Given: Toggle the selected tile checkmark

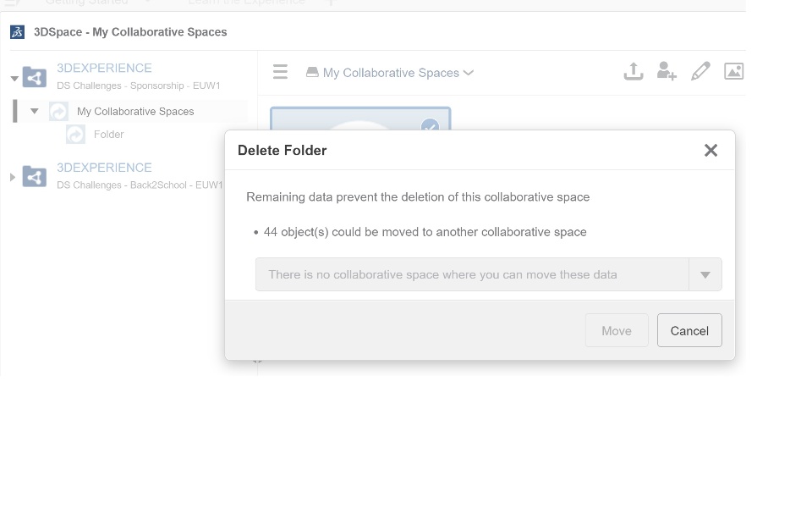Looking at the screenshot, I should pos(430,127).
